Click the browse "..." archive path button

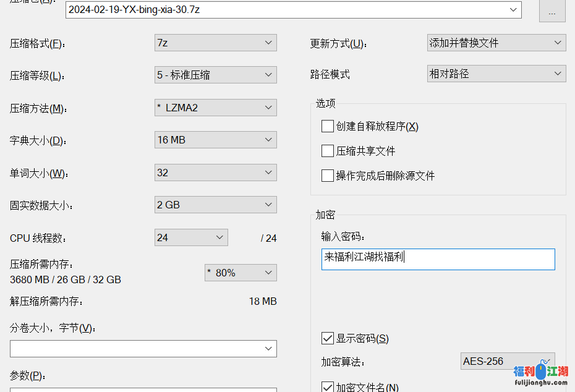[552, 11]
